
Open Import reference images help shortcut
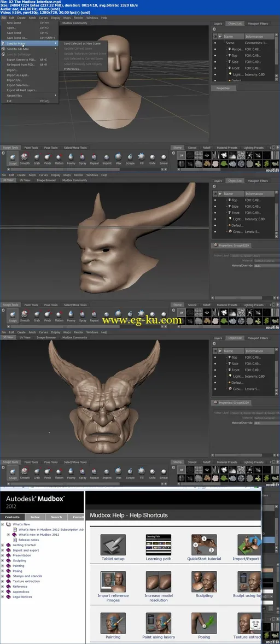(113, 587)
